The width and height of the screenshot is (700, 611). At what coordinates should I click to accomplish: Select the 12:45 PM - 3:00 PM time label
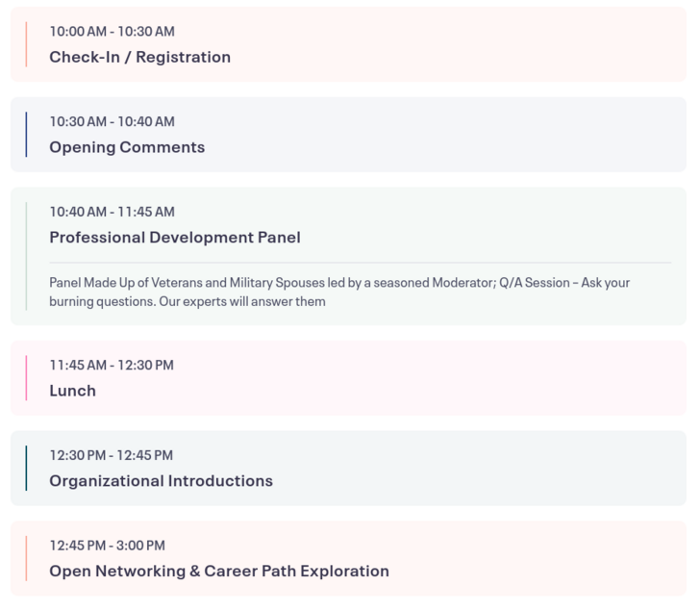(107, 546)
